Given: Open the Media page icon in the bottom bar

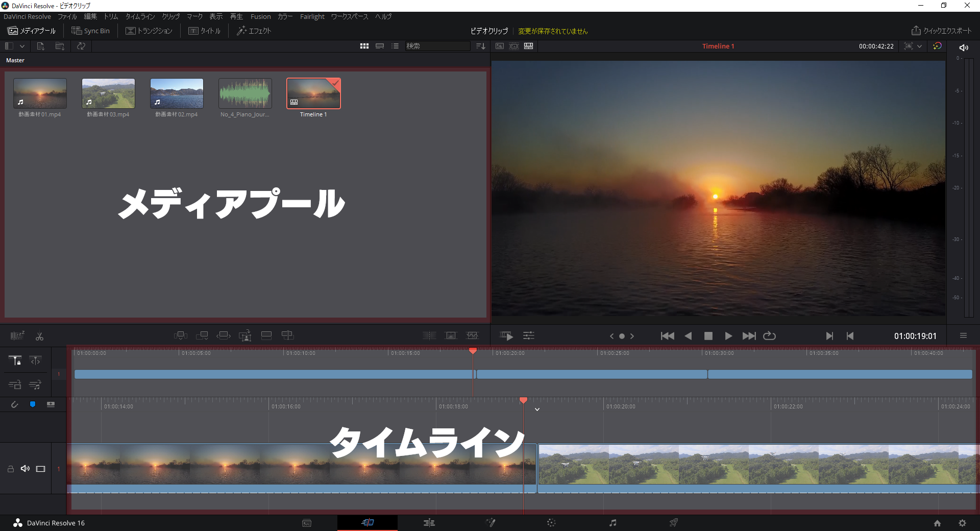Looking at the screenshot, I should [x=307, y=523].
